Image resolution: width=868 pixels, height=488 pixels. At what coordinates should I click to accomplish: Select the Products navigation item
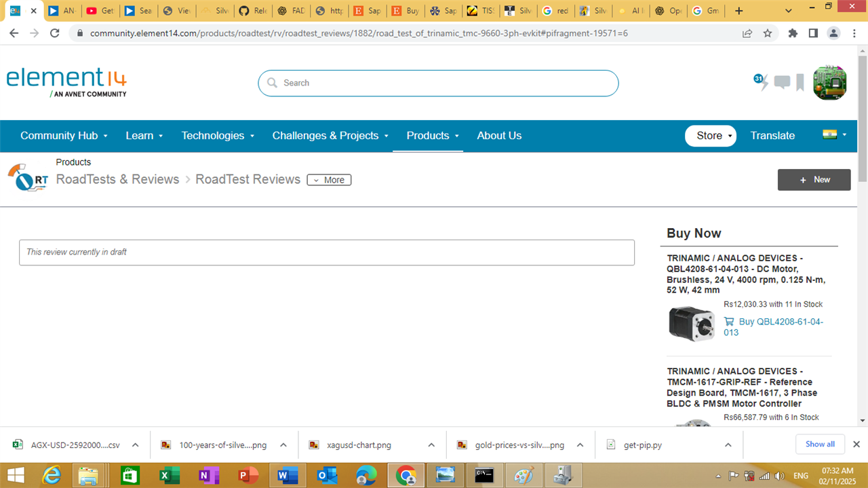coord(428,136)
